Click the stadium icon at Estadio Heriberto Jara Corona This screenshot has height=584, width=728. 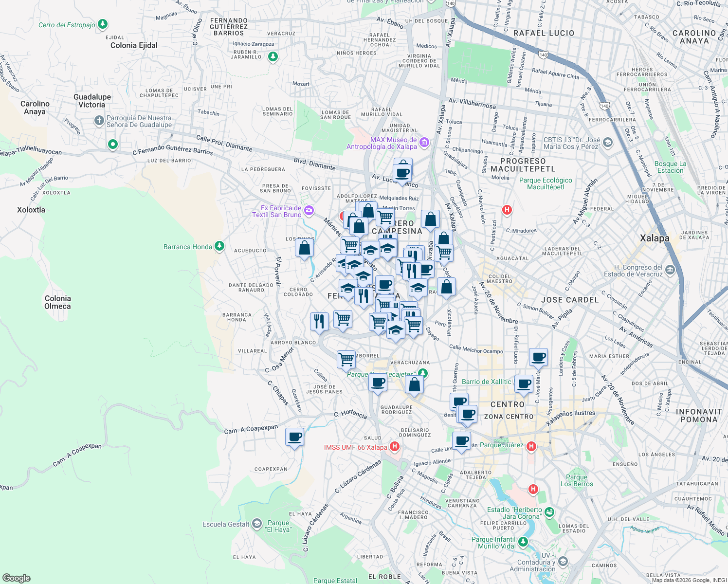click(549, 512)
